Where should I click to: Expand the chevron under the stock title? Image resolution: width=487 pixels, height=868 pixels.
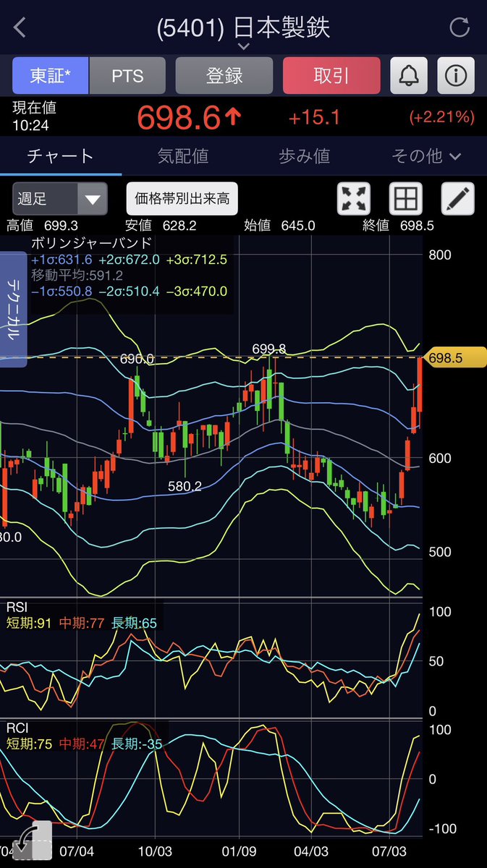click(243, 46)
